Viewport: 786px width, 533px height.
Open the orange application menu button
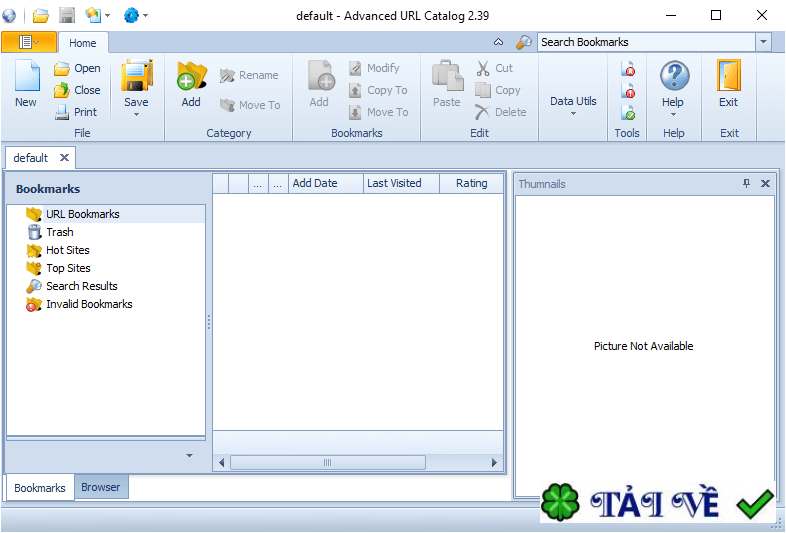point(29,42)
